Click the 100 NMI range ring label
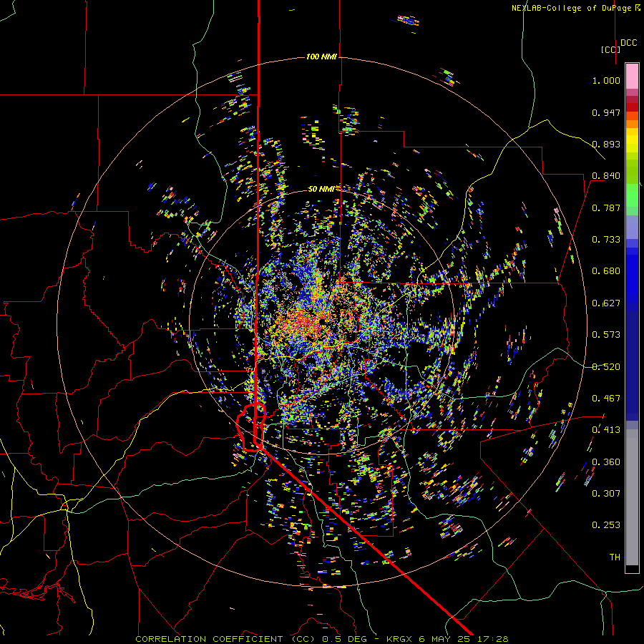The image size is (644, 644). tap(321, 57)
